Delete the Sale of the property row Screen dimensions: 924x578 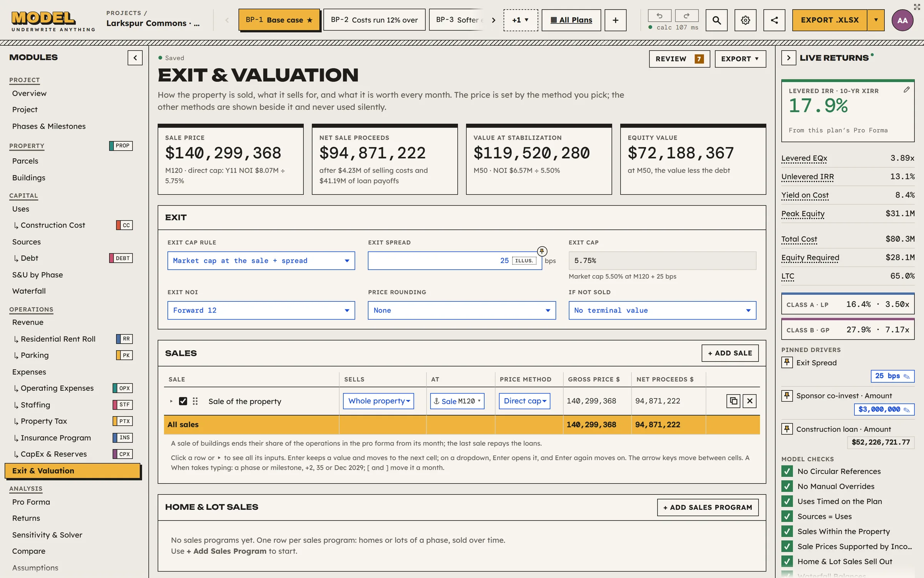[x=750, y=401]
